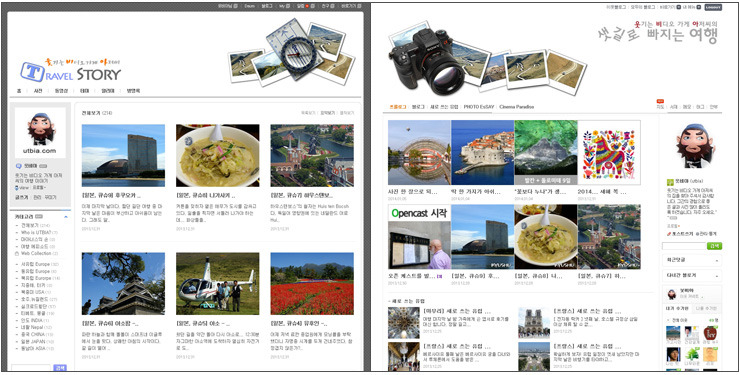Click the green 검색 button in right sidebar
Viewport: 740px width, 375px height.
pyautogui.click(x=714, y=246)
